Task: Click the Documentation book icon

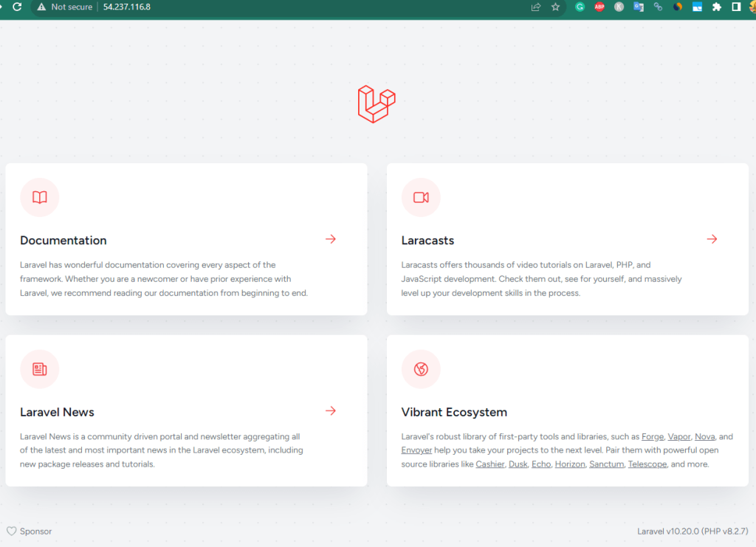Action: [39, 197]
